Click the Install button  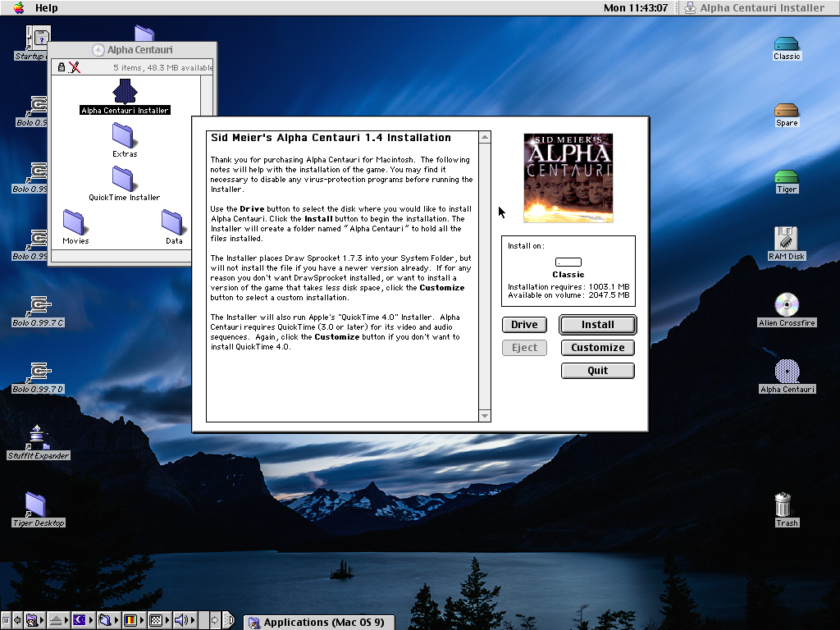pos(597,325)
